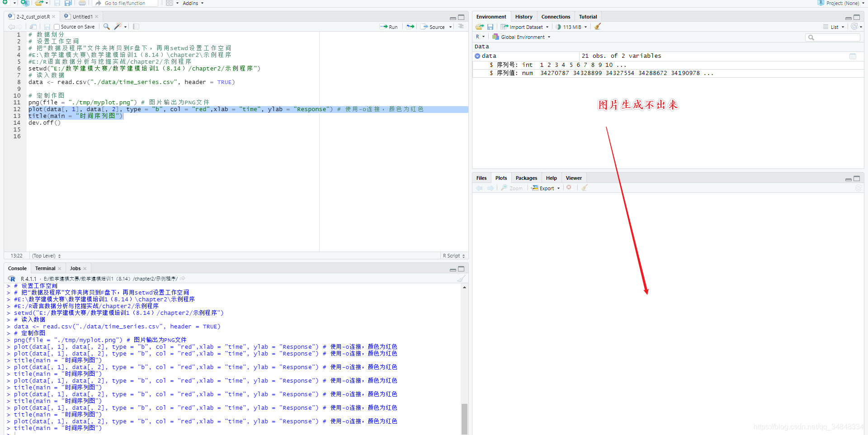Click the Plots Zoom magnifier button

(x=512, y=188)
